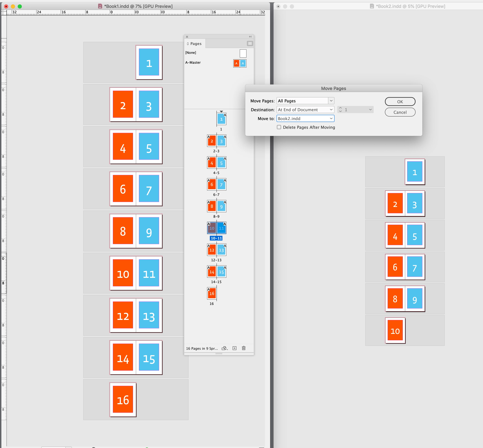483x448 pixels.
Task: Click the [None] master page icon
Action: 243,53
